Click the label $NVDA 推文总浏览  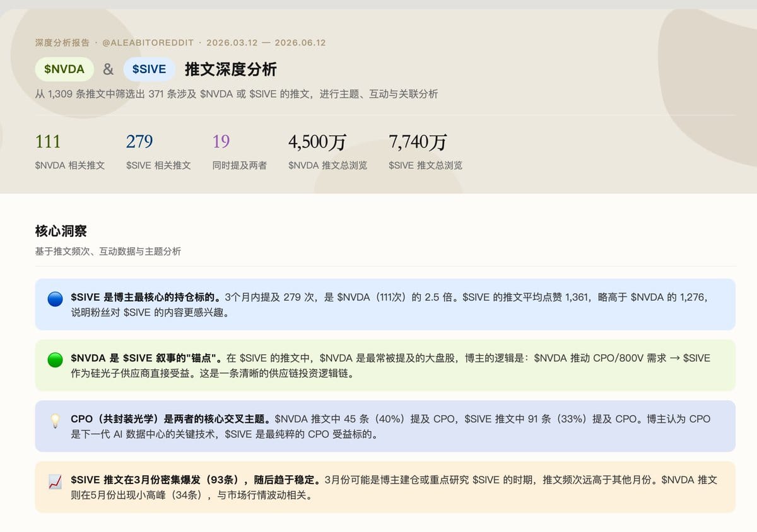(x=328, y=165)
